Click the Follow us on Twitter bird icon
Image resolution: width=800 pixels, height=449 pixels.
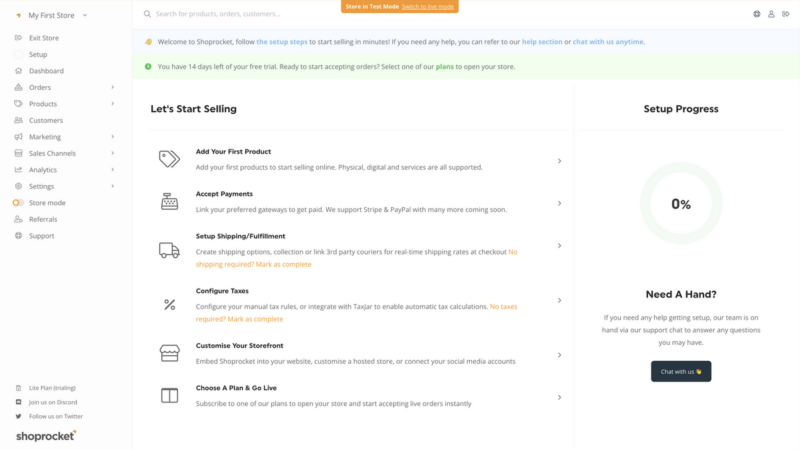pos(18,416)
